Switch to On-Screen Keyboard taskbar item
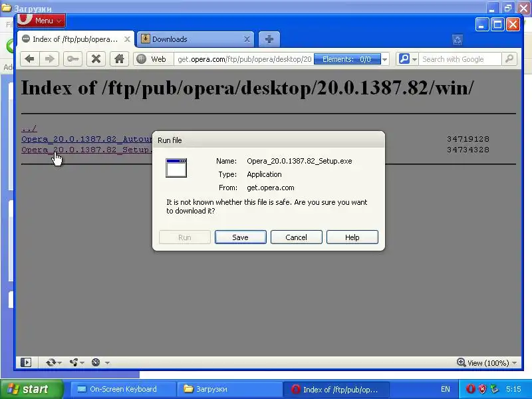Screen dimensions: 532x399 [x=123, y=389]
